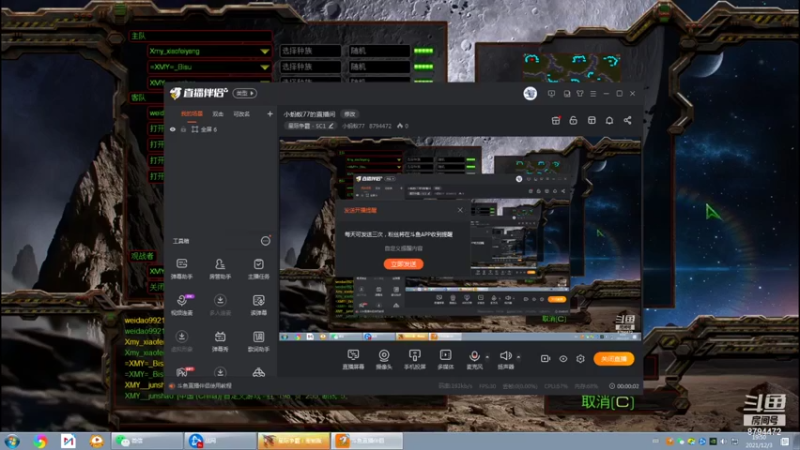
Task: Open first 选择种族 race dropdown in game
Action: 310,51
